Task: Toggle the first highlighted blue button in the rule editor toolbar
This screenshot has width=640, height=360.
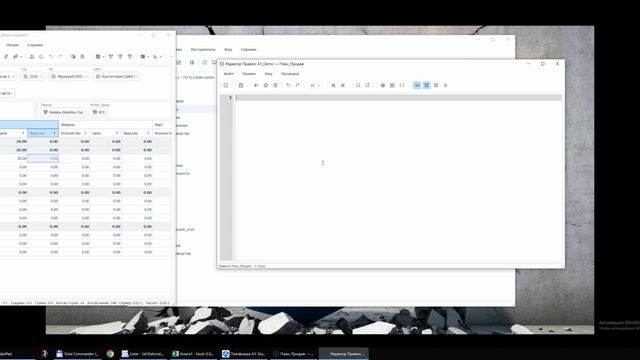Action: click(417, 85)
